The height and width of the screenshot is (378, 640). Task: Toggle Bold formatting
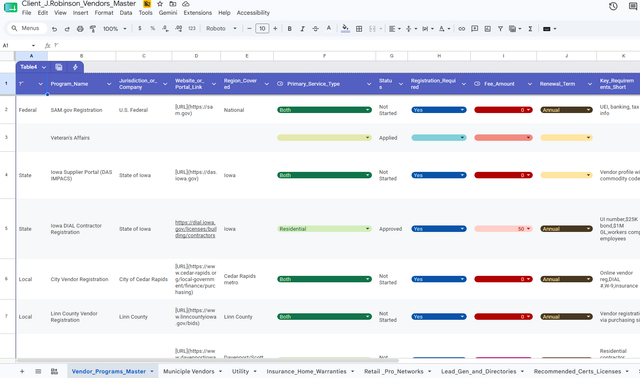pos(289,29)
